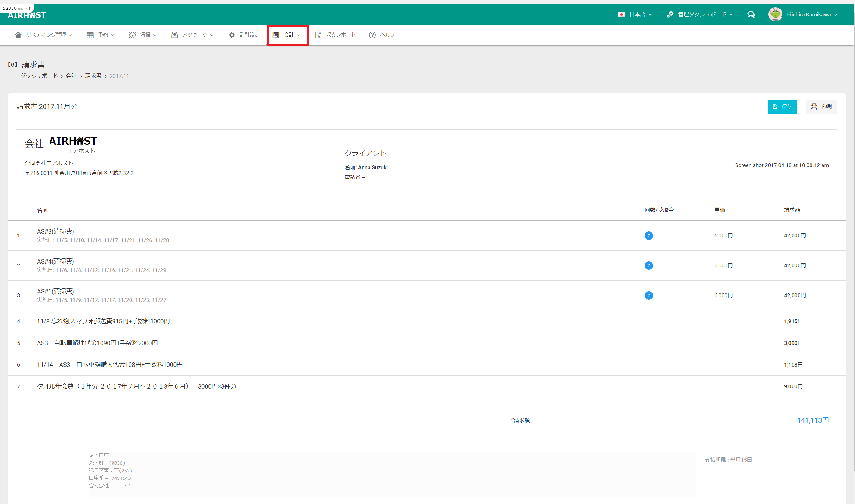Screen dimensions: 855x504
Task: Expand the メッセージ menu
Action: coord(193,35)
